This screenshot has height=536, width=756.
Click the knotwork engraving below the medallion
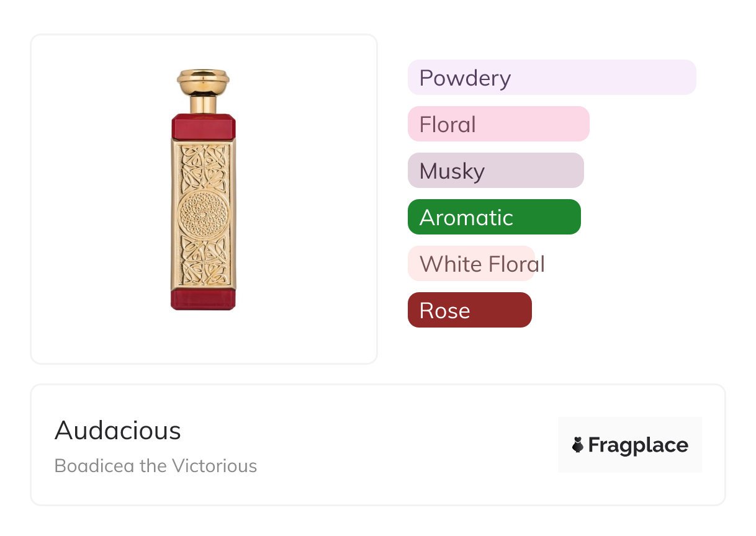coord(203,261)
